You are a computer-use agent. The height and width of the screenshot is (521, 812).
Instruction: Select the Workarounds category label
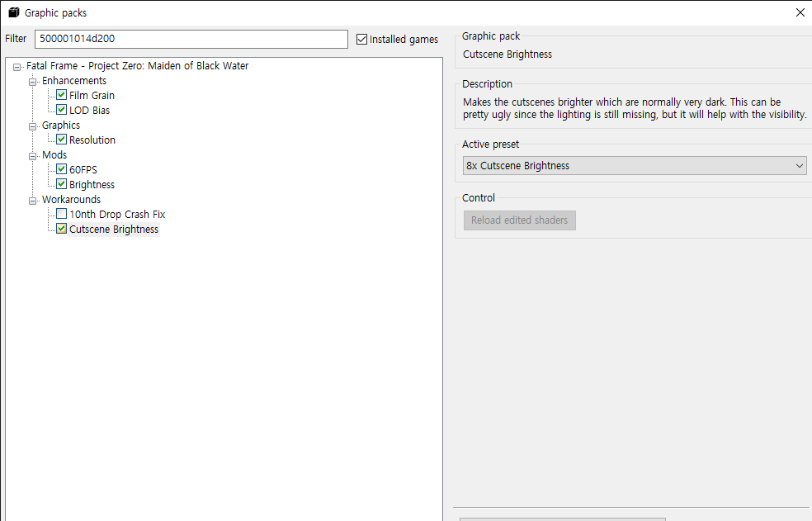point(72,199)
